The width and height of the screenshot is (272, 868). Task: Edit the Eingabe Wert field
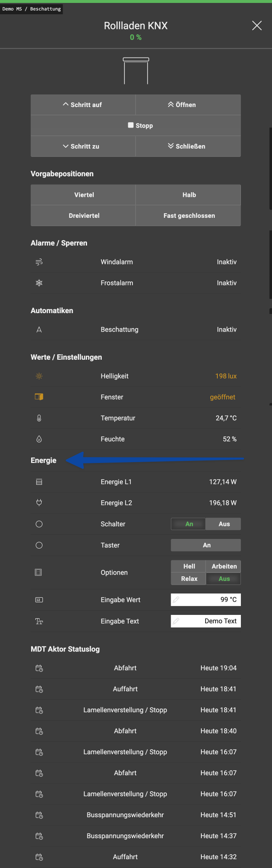point(206,600)
